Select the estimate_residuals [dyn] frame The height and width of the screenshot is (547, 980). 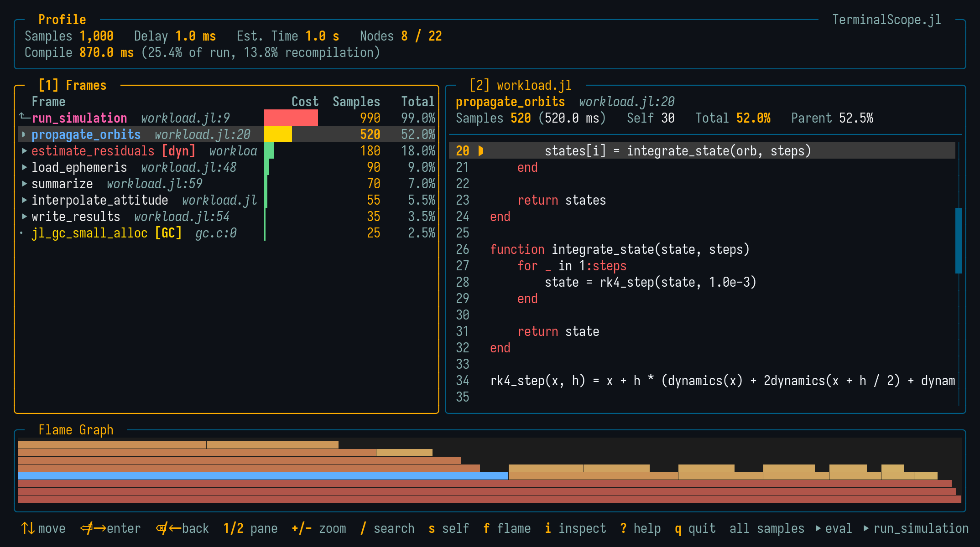[113, 151]
